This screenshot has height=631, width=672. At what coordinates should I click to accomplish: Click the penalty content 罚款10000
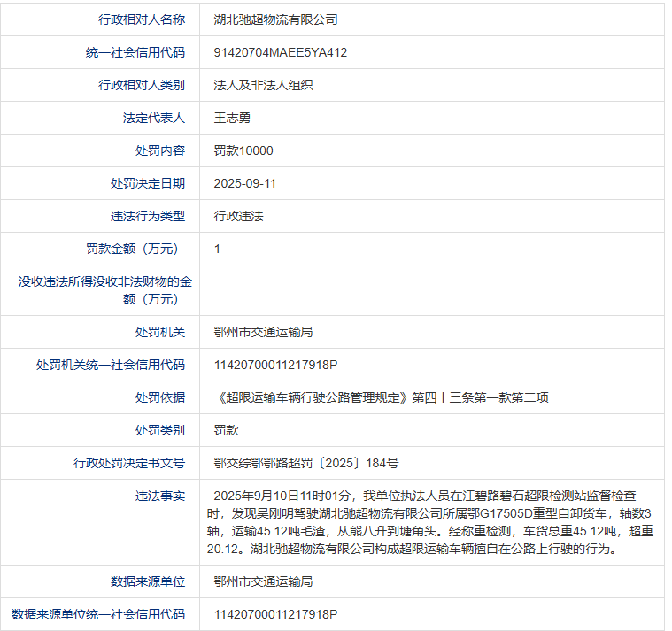click(x=243, y=150)
